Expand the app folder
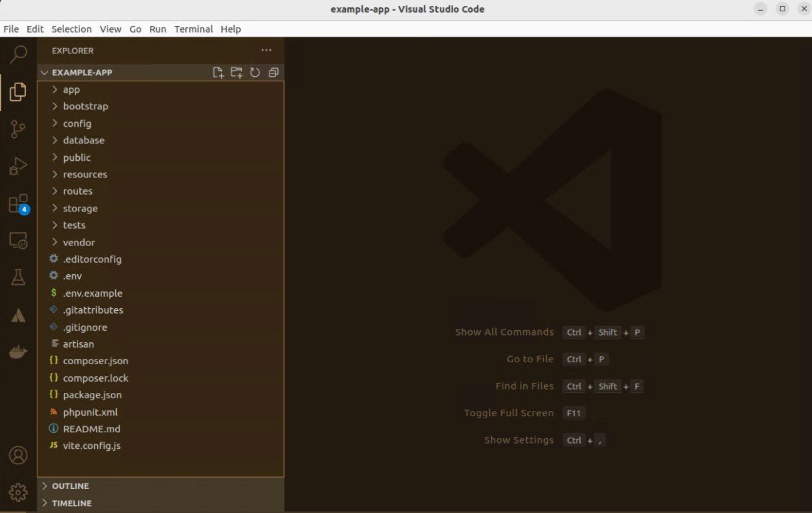Screen dimensions: 812x513 pos(161,89)
